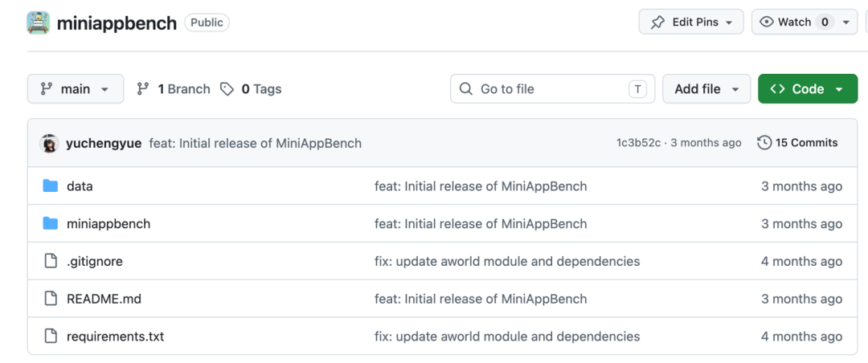Click the Watch count badge 0
This screenshot has height=363, width=868.
tap(825, 22)
